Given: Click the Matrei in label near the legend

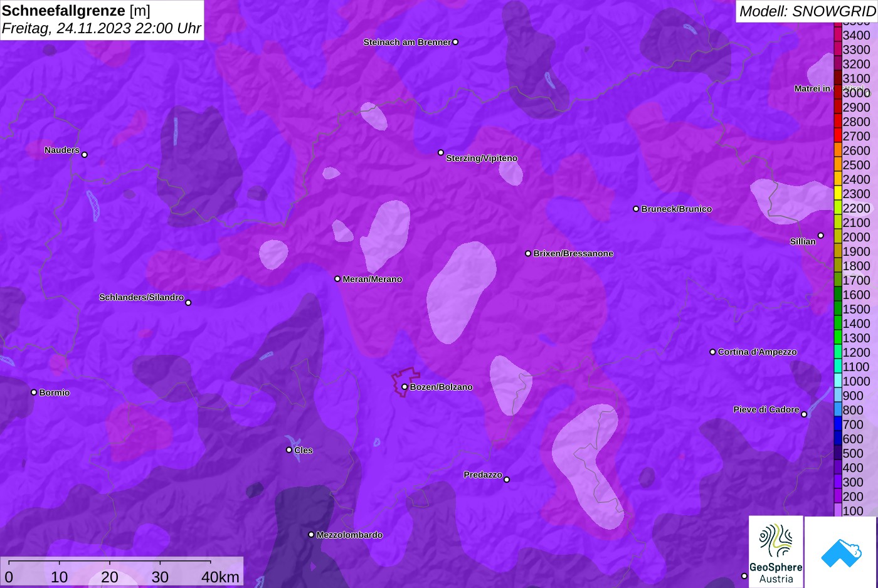Looking at the screenshot, I should 812,88.
